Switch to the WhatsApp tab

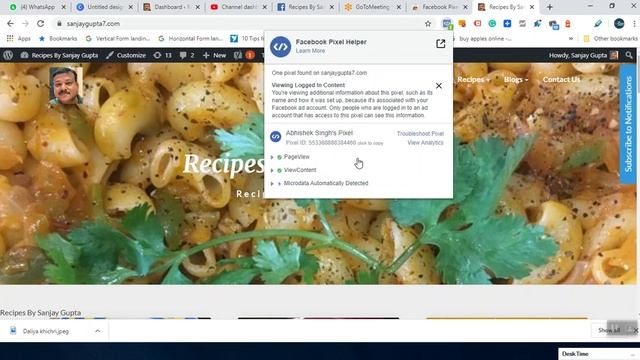37,7
